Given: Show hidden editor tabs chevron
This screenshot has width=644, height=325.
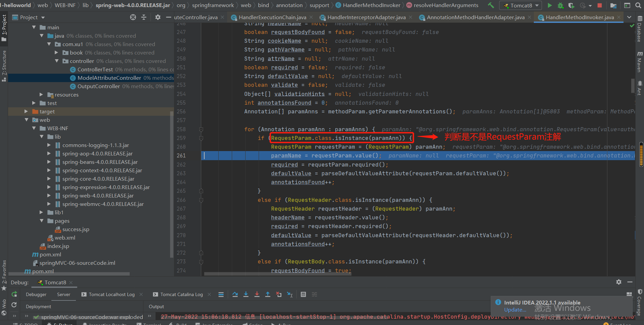Looking at the screenshot, I should point(629,17).
